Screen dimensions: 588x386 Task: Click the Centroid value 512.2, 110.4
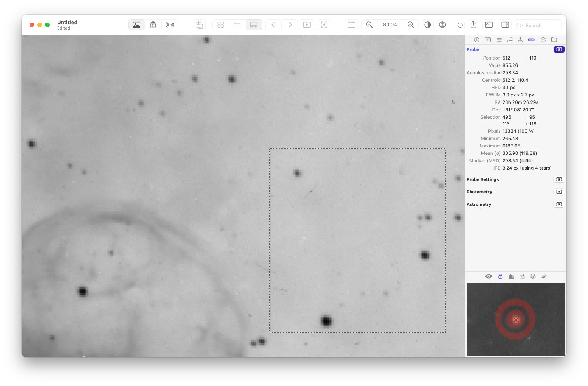pos(515,80)
